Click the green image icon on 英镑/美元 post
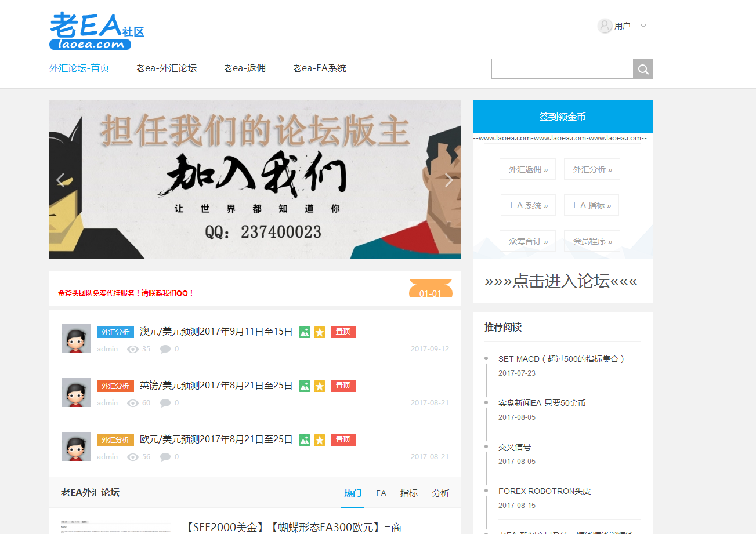 [x=305, y=386]
